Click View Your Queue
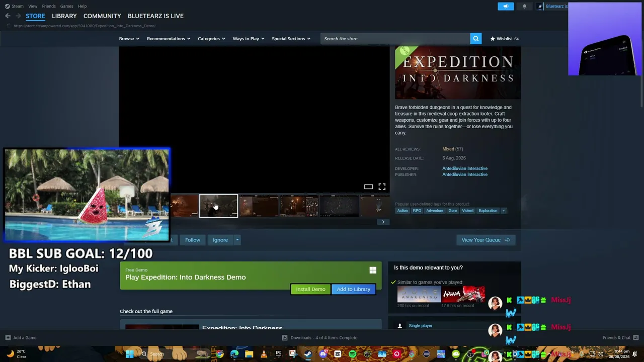This screenshot has height=362, width=644. pyautogui.click(x=486, y=240)
